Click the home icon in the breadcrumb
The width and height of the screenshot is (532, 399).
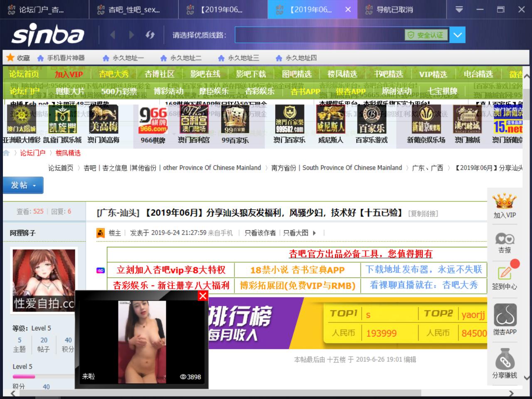click(x=6, y=153)
